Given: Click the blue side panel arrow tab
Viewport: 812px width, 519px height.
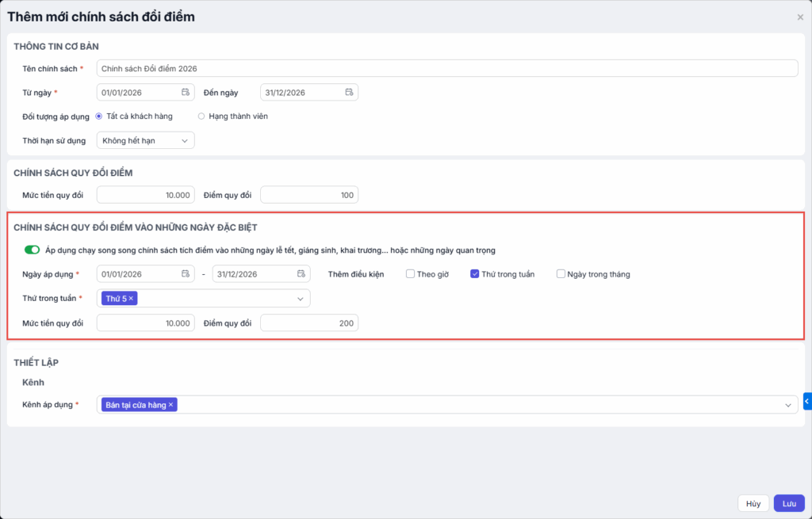Looking at the screenshot, I should [807, 402].
